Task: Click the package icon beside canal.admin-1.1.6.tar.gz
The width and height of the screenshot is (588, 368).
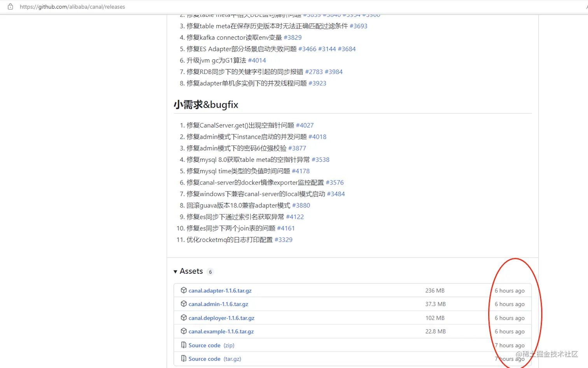Action: click(184, 304)
